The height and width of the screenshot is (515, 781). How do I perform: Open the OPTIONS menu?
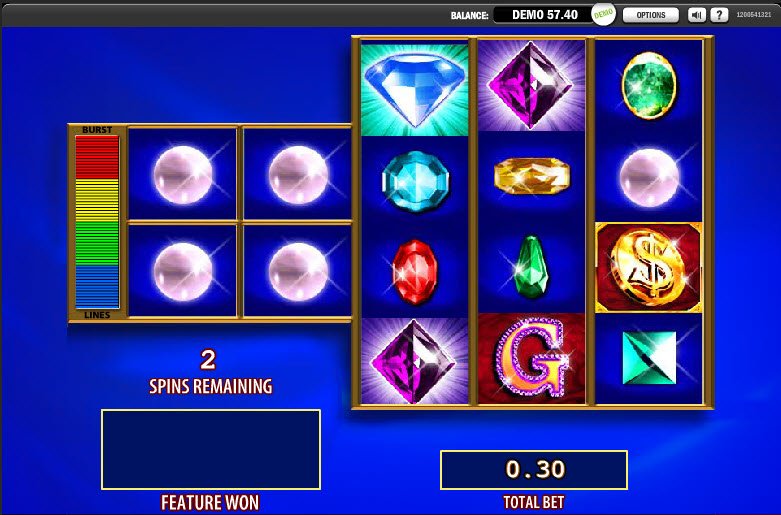point(651,15)
